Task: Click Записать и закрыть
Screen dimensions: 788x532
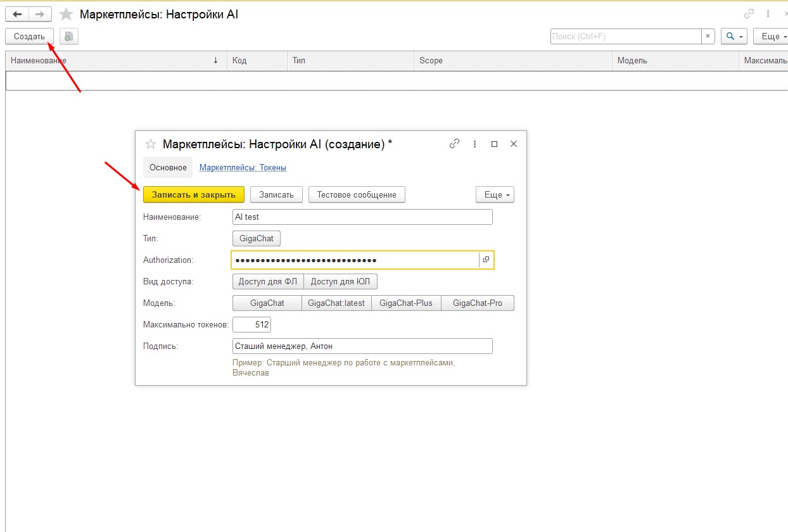Action: [194, 194]
